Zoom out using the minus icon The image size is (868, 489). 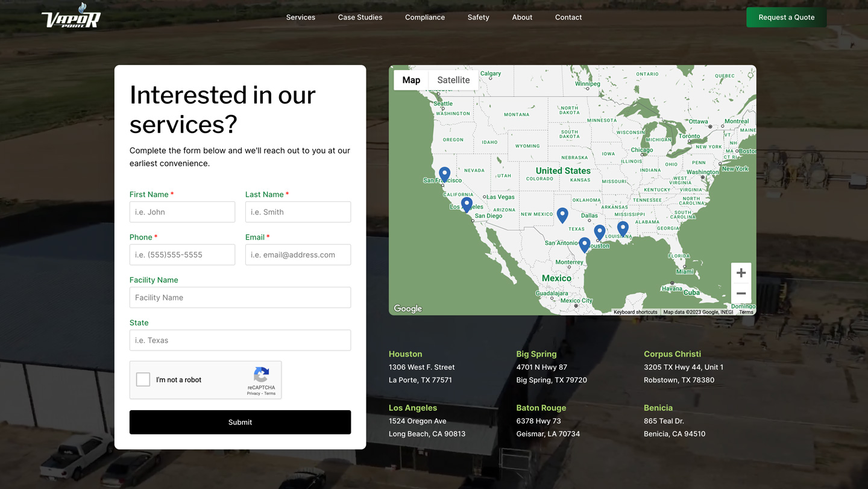[x=741, y=293]
